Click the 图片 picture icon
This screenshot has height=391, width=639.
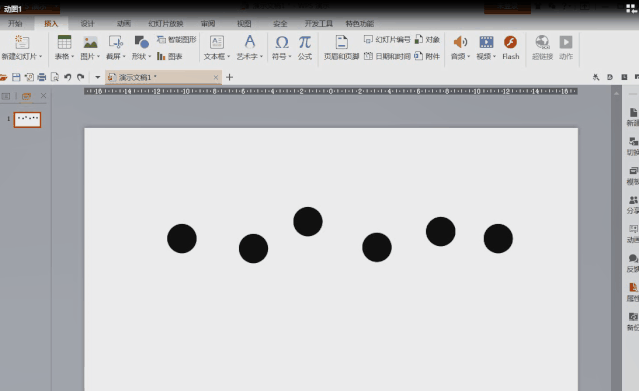pos(90,42)
